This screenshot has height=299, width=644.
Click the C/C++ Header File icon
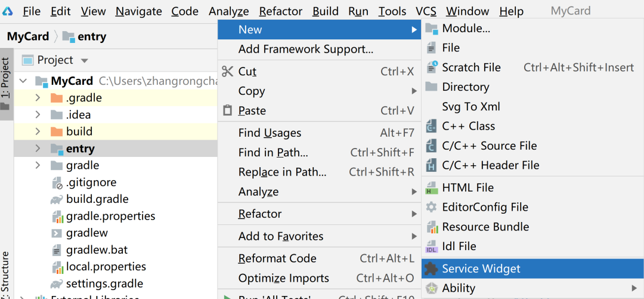(x=431, y=165)
